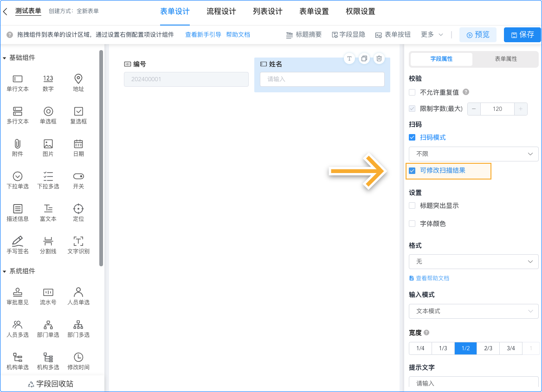542x392 pixels.
Task: Select the 数字 (number) component
Action: coord(48,83)
